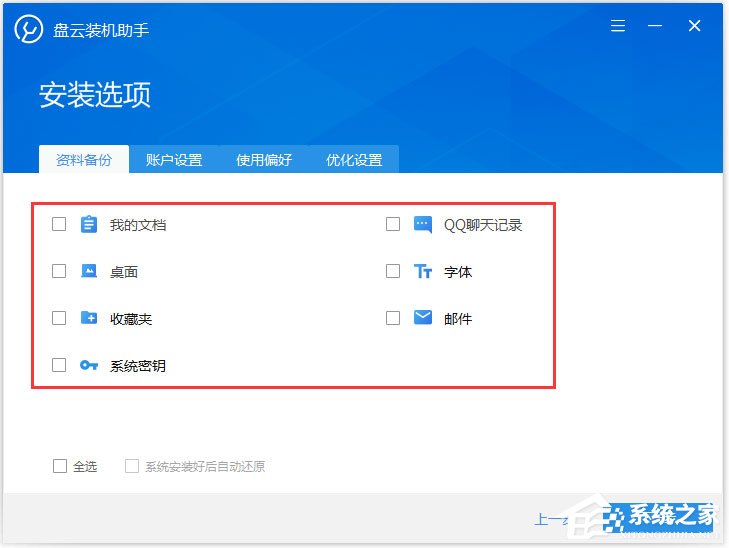This screenshot has width=729, height=548.
Task: Select the 资料备份 tab
Action: click(84, 160)
